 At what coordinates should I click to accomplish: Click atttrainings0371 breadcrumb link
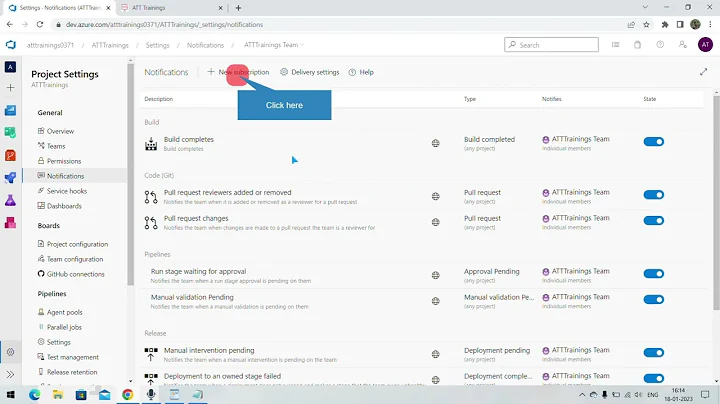50,45
